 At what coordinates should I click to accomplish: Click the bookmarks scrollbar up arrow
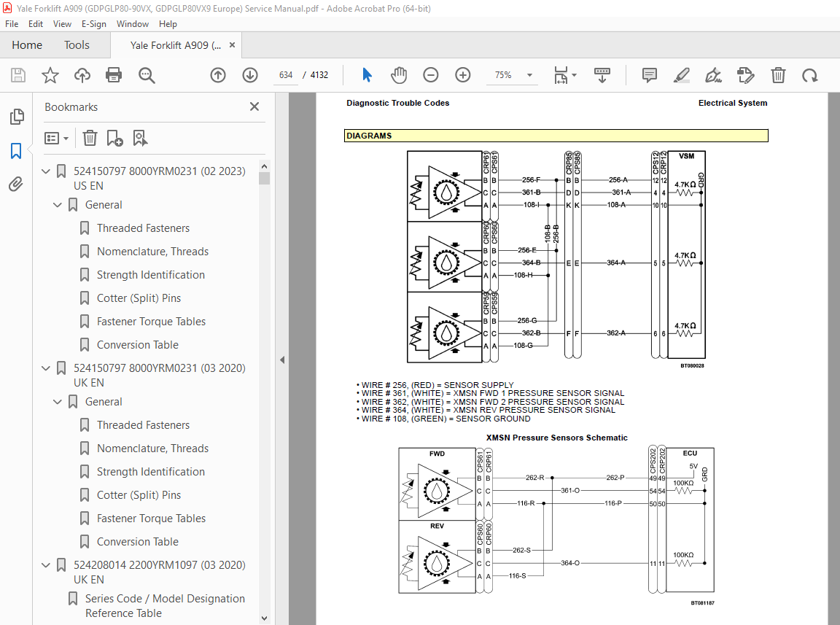click(264, 166)
